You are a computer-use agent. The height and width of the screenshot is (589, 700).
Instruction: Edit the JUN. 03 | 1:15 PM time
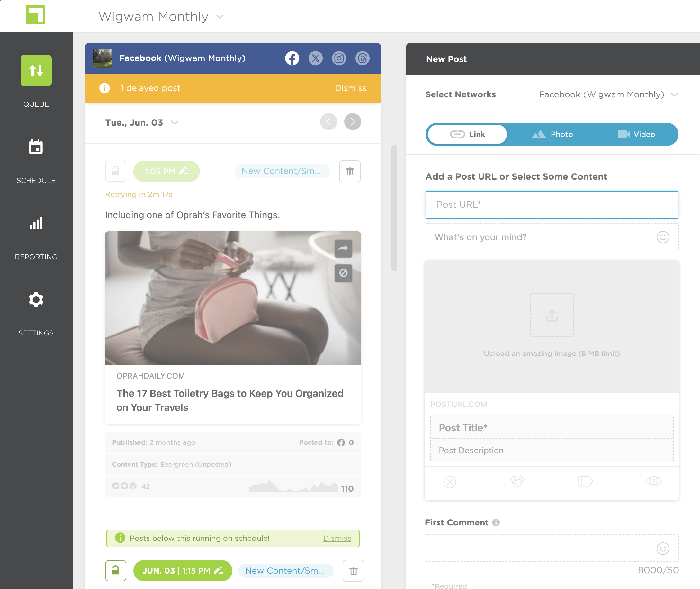point(183,571)
